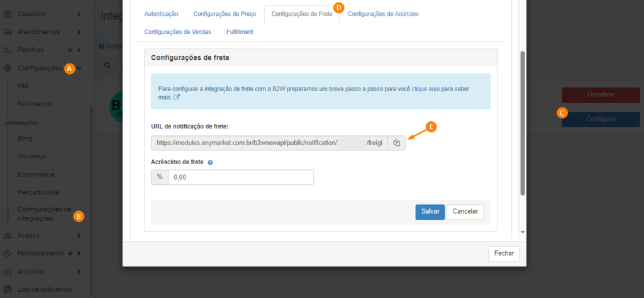Expand the Analytics menu chevron
The width and height of the screenshot is (644, 298).
click(x=79, y=272)
